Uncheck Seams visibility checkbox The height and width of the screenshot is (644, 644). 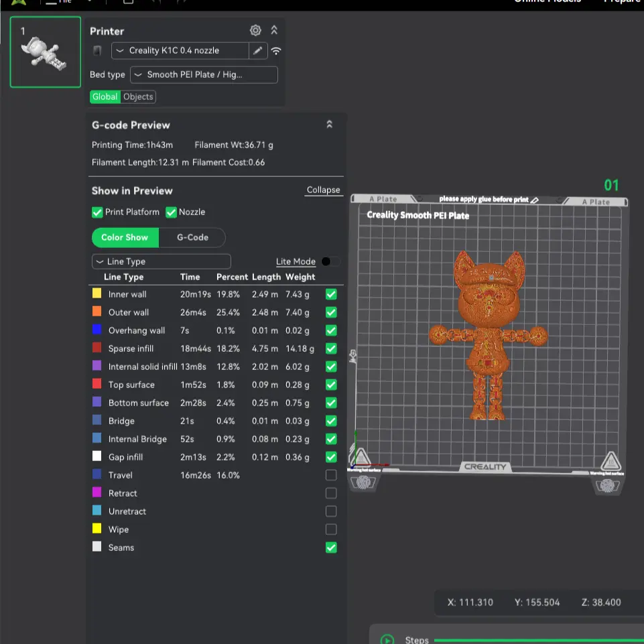click(331, 547)
